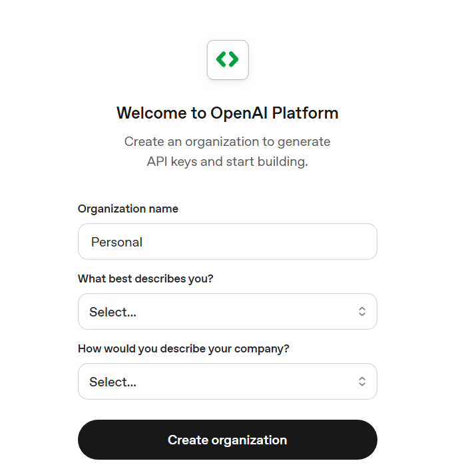Click the "API keys and start building." text line

pyautogui.click(x=227, y=162)
